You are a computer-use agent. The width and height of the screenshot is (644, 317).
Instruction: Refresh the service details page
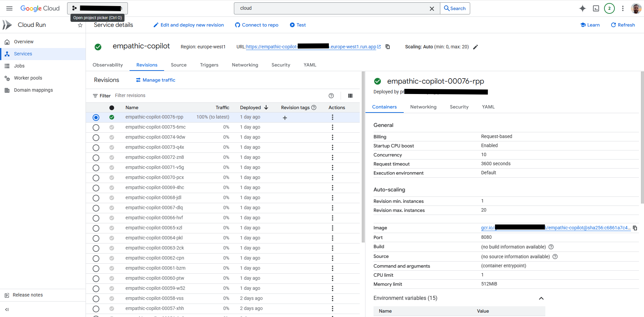coord(623,25)
